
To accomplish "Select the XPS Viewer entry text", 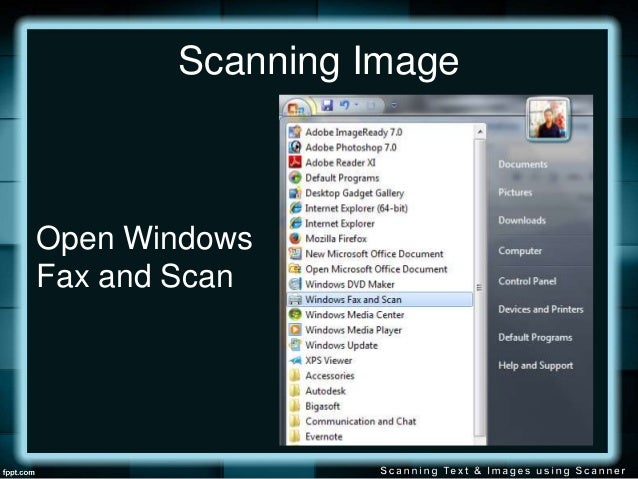I will pos(329,360).
